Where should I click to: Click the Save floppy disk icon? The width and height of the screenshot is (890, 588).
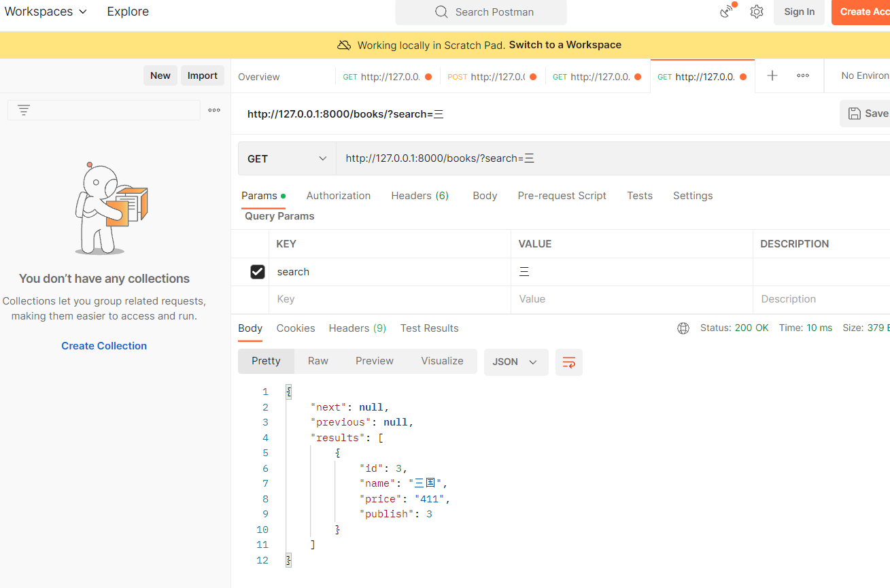pyautogui.click(x=855, y=114)
